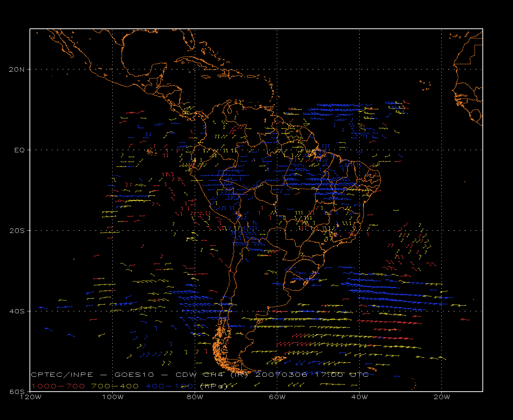513x420 pixels.
Task: Click the red 1000-700 legend entry
Action: [58, 386]
